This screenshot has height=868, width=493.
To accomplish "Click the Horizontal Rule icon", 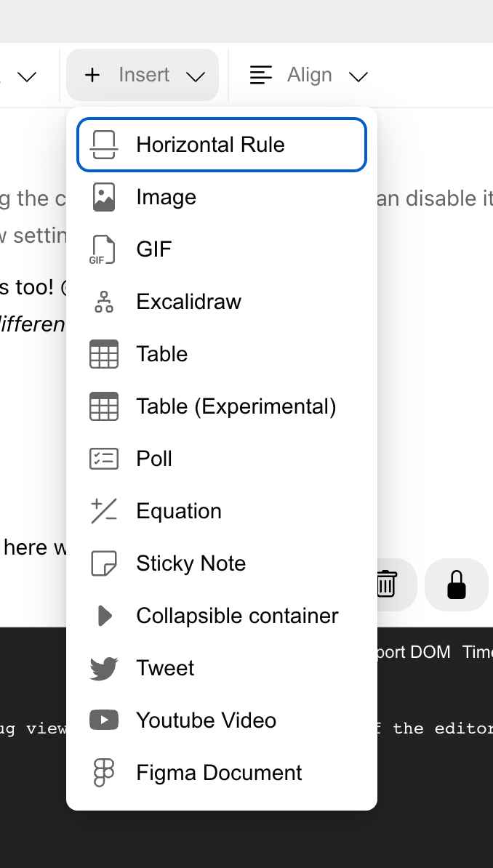I will pyautogui.click(x=104, y=145).
